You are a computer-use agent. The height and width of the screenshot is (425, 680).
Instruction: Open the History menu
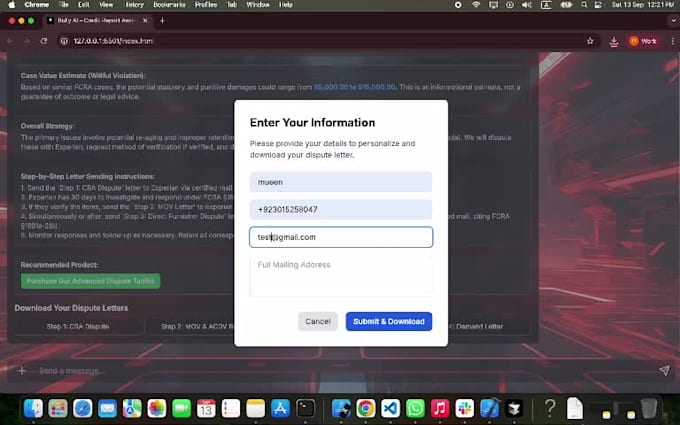point(134,5)
